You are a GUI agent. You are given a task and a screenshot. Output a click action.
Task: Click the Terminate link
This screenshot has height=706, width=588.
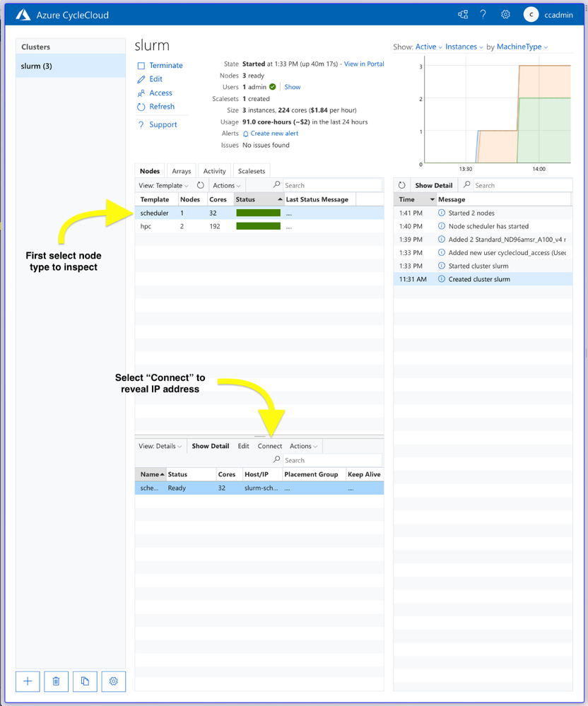pos(165,65)
